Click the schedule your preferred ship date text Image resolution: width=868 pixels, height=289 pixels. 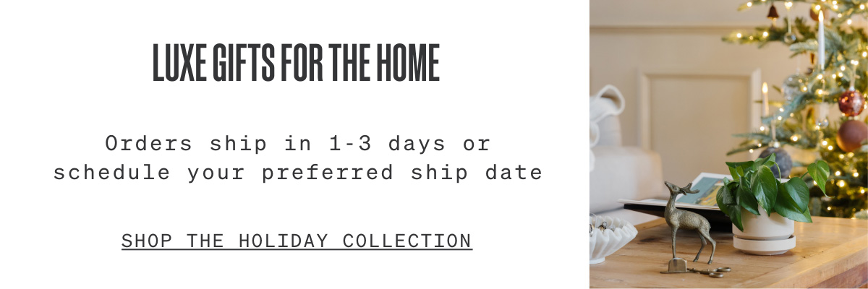tap(298, 173)
